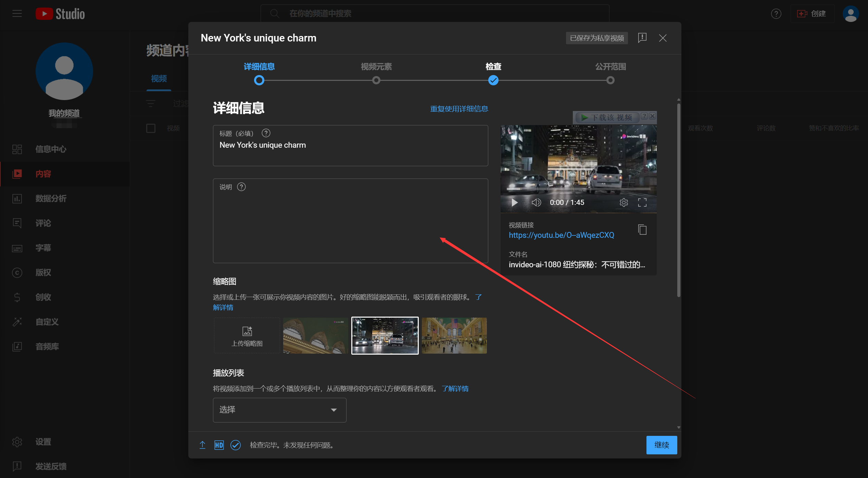This screenshot has height=478, width=868.
Task: Switch to the Videos tab behind dialog
Action: [159, 79]
